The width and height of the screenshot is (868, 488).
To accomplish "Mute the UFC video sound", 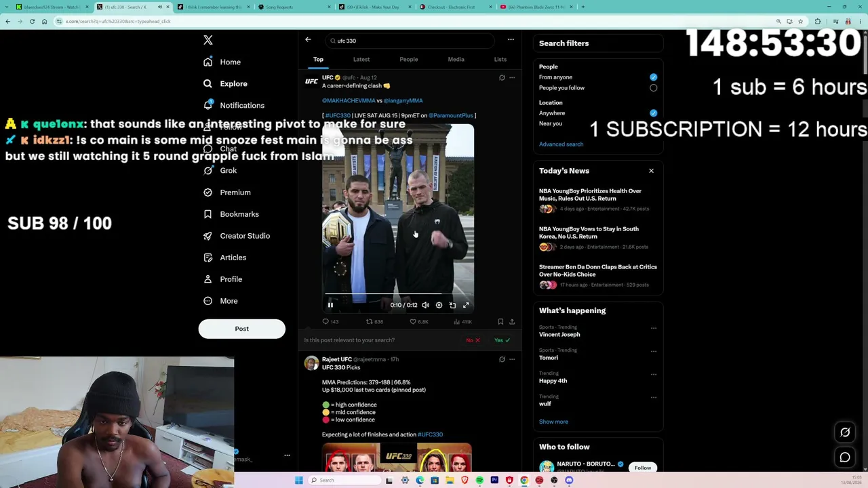I will (425, 305).
